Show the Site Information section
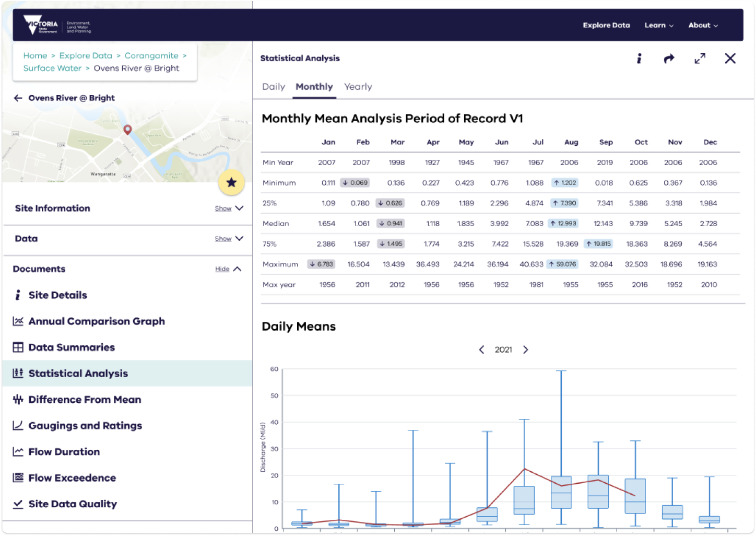This screenshot has width=756, height=536. pyautogui.click(x=229, y=208)
